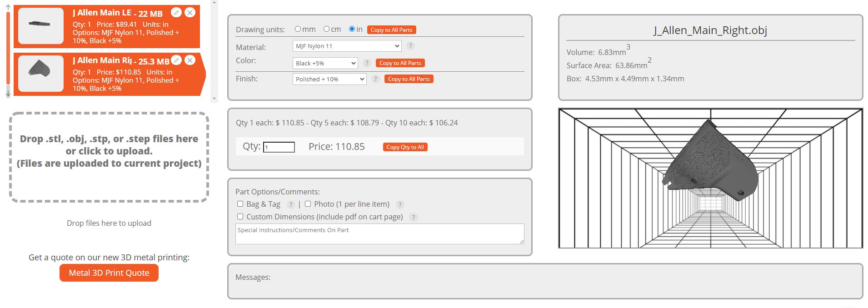Image resolution: width=868 pixels, height=308 pixels.
Task: Open the Material dropdown showing MJF Nylon 11
Action: (x=347, y=46)
